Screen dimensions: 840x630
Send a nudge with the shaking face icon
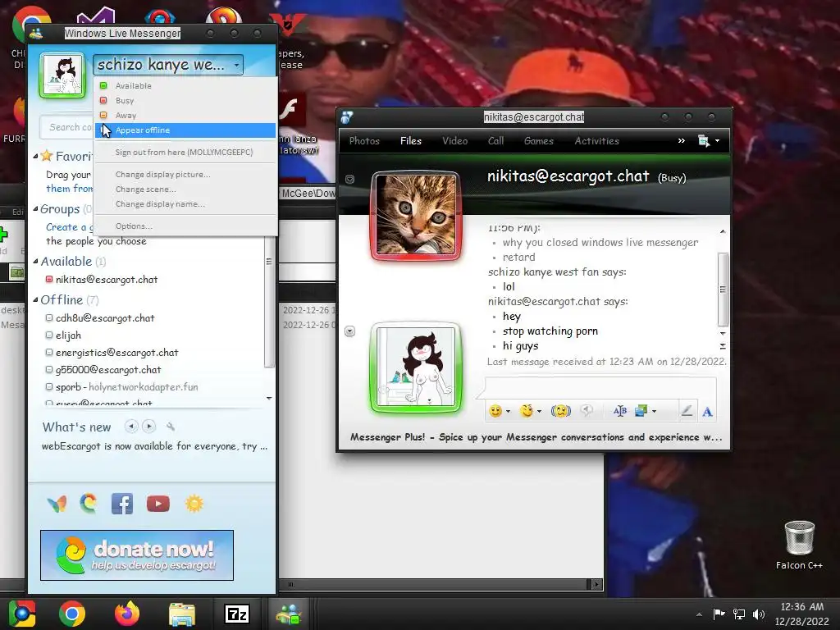(561, 411)
